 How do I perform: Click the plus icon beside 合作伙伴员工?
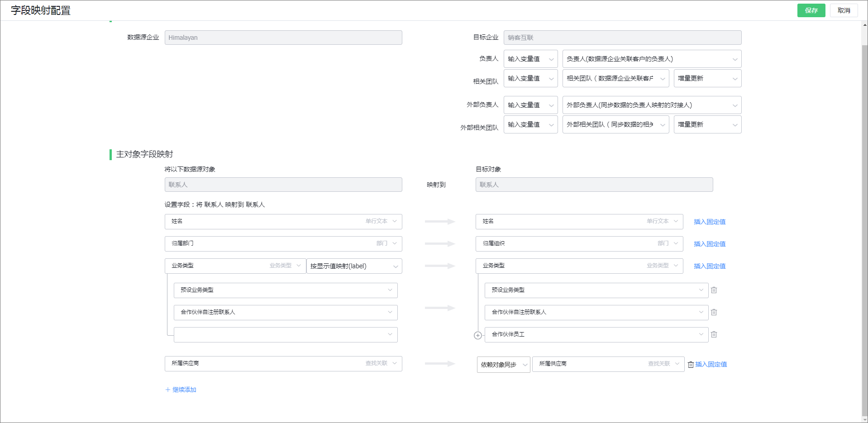(x=477, y=335)
